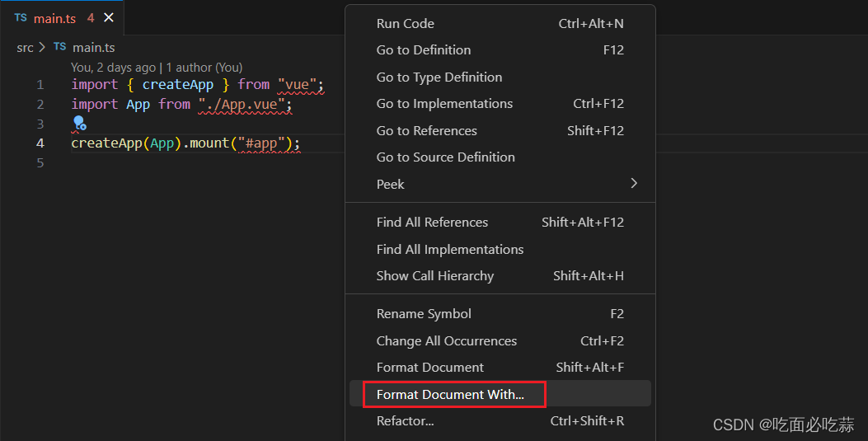868x441 pixels.
Task: Select Run Code from context menu
Action: (405, 23)
